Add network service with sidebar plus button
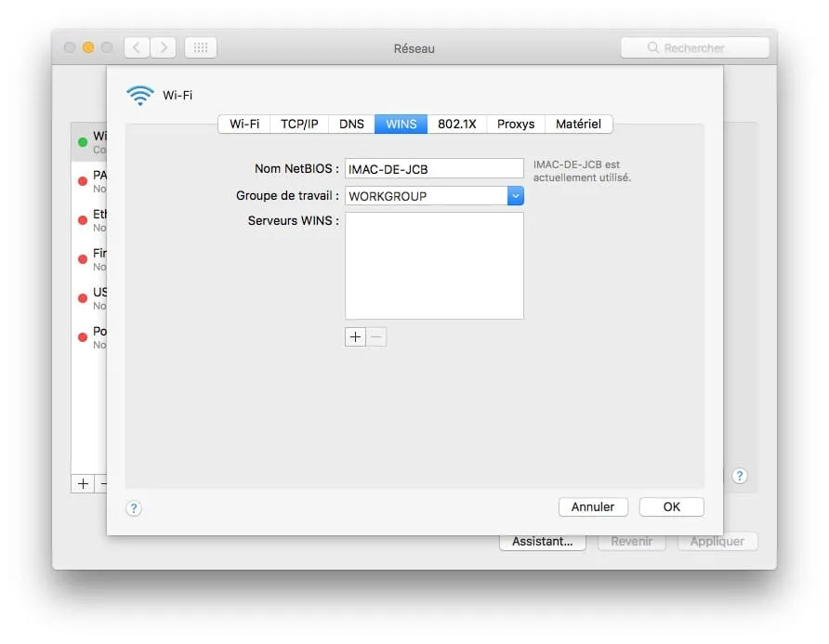The height and width of the screenshot is (644, 829). pos(83,483)
